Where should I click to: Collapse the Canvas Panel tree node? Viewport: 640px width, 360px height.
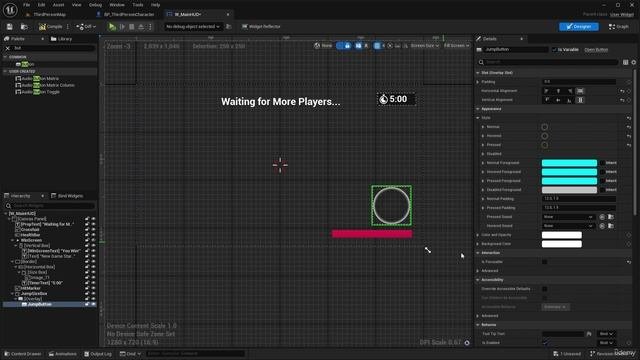point(9,219)
